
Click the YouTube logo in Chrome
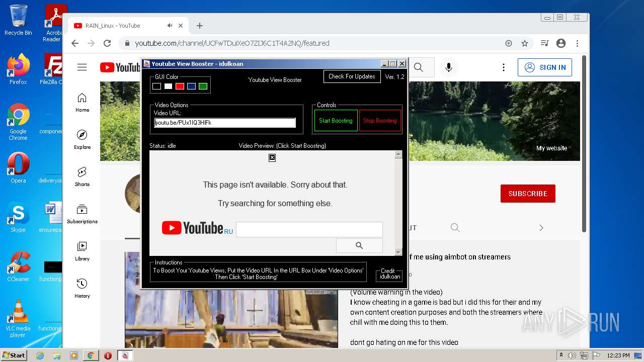[x=120, y=67]
